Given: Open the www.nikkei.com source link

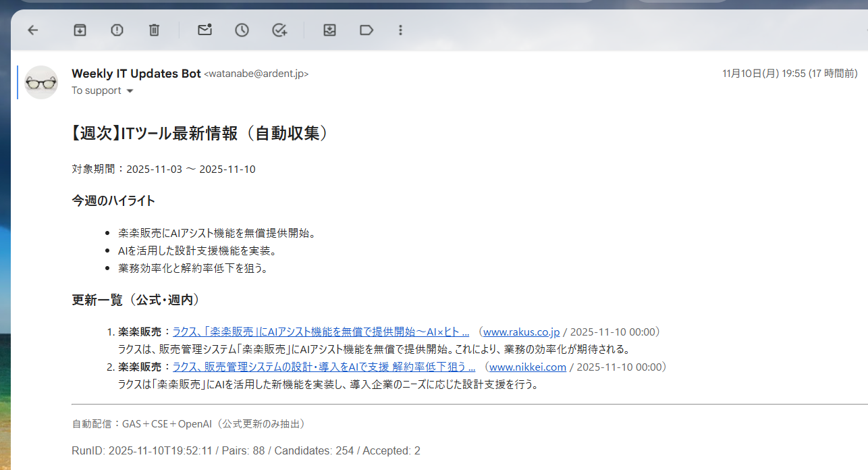Looking at the screenshot, I should coord(527,367).
